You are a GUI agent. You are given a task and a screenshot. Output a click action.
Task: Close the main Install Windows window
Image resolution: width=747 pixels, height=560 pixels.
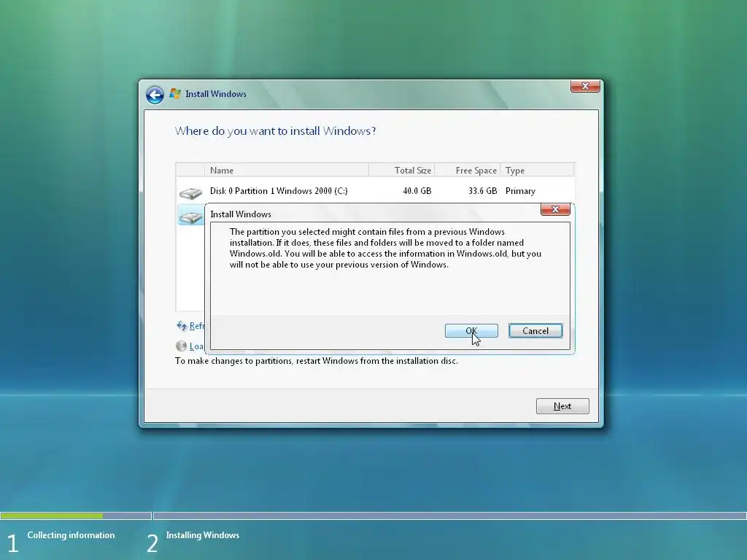[585, 86]
